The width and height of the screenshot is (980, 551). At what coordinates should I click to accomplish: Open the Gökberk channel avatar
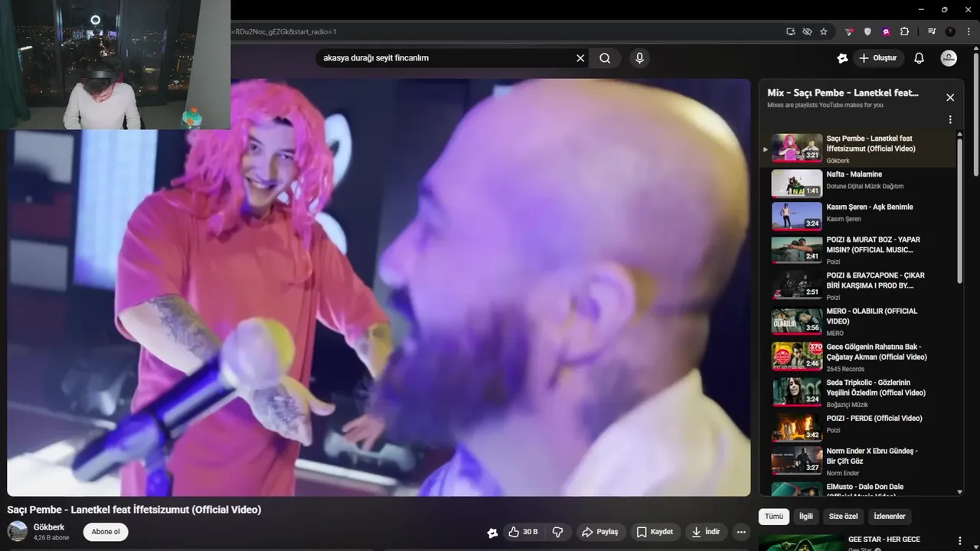click(x=18, y=531)
